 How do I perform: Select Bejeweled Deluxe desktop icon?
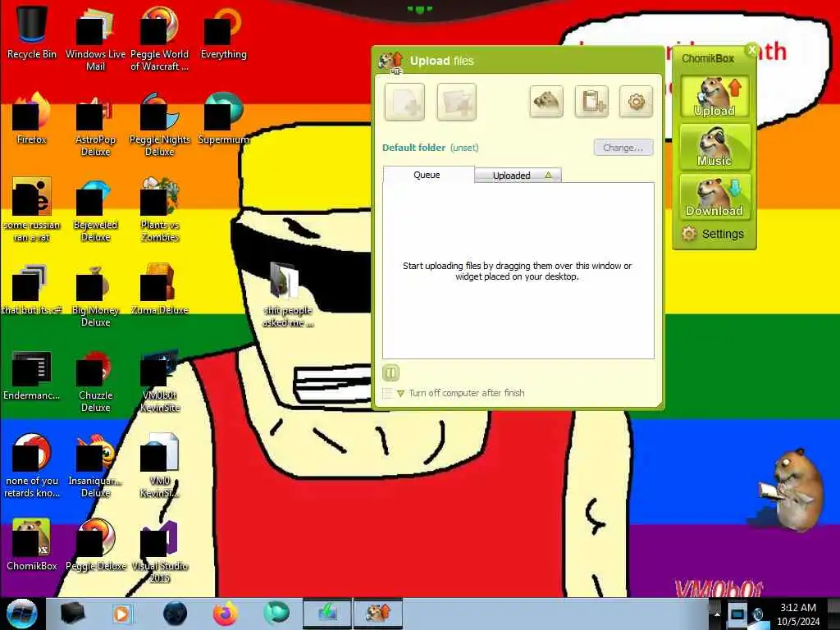95,209
